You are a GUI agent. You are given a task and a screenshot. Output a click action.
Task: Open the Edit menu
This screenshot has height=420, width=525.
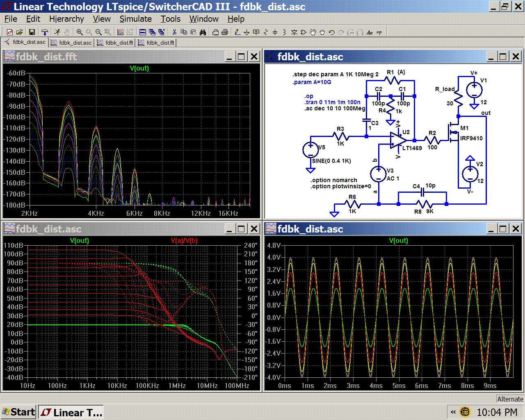[x=33, y=19]
